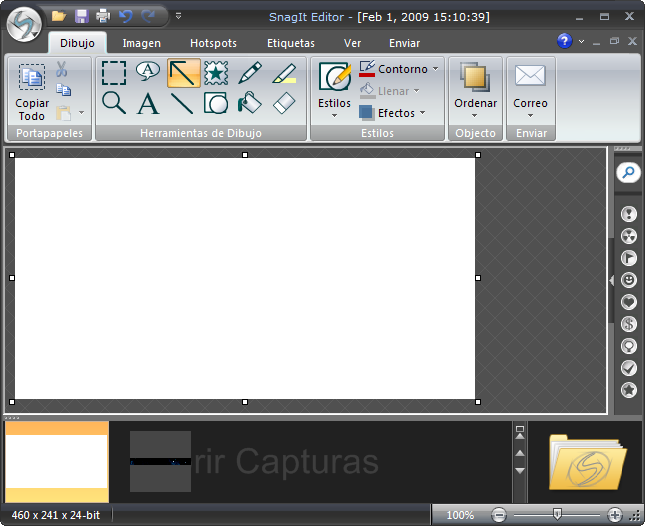Select the Highlighter tool
Image resolution: width=645 pixels, height=526 pixels.
pyautogui.click(x=284, y=72)
